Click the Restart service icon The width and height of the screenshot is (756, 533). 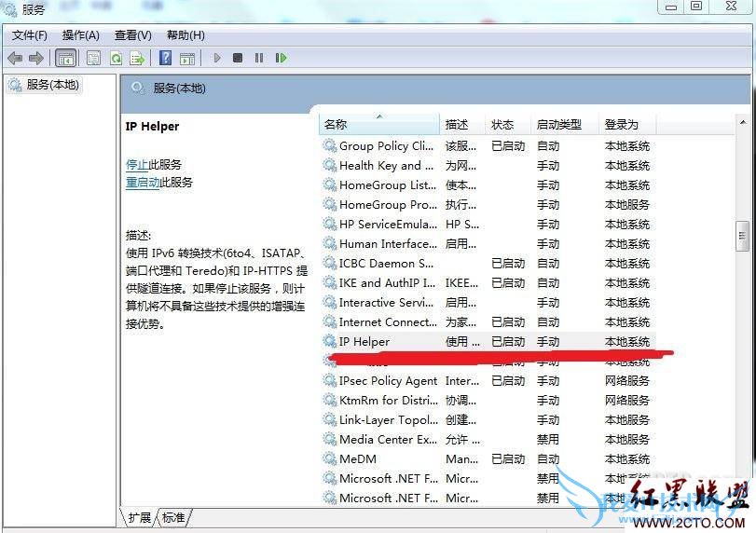tap(282, 58)
